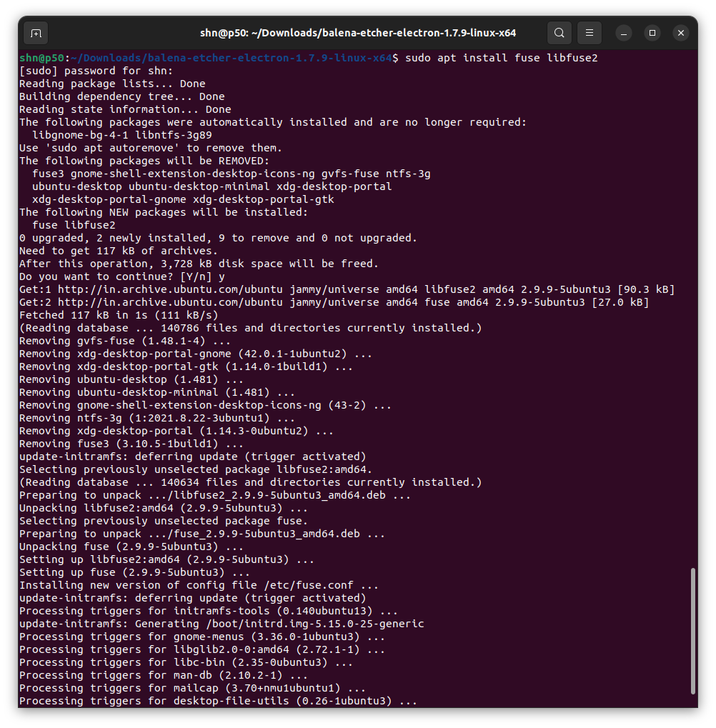Image resolution: width=716 pixels, height=728 pixels.
Task: Click 'Removing ntfs-3g' line
Action: pyautogui.click(x=157, y=419)
